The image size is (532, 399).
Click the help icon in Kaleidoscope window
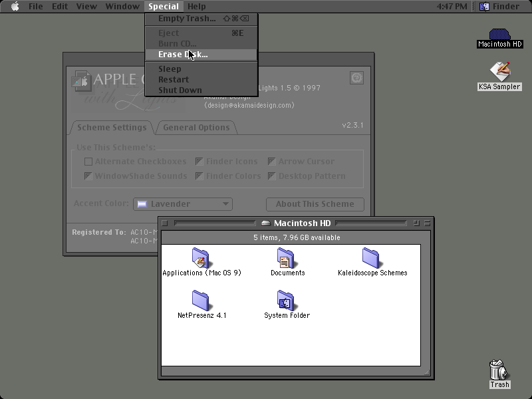356,78
